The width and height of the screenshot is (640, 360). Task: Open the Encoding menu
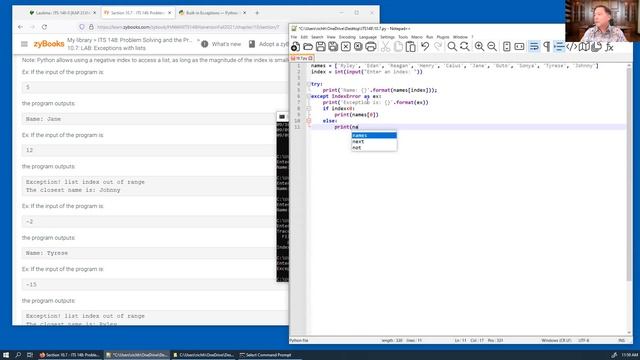click(347, 37)
